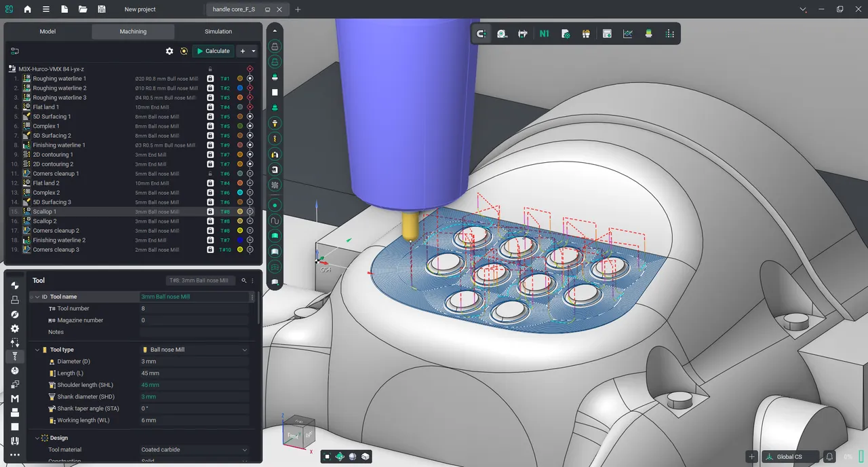Select the drill-bit tool icon in property sidebar
This screenshot has height=467, width=868.
pyautogui.click(x=15, y=356)
